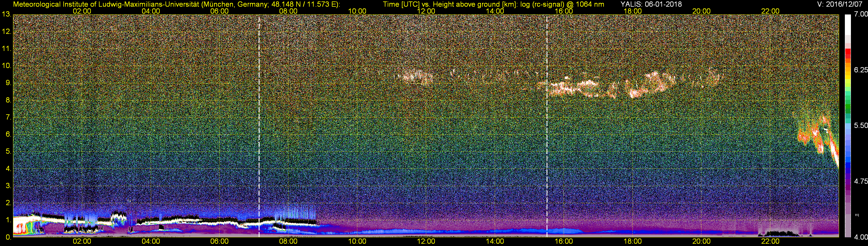
Task: Click the 18:00 label on bottom time axis
Action: (632, 241)
